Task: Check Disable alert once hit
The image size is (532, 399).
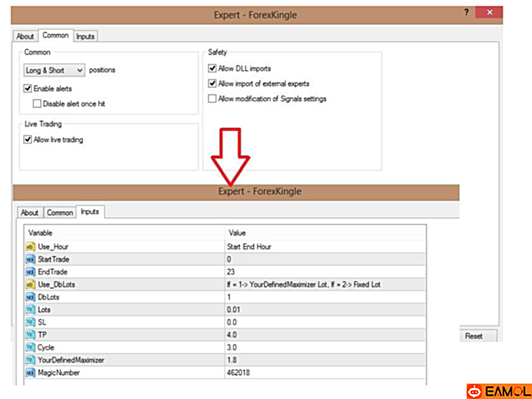Action: [x=37, y=103]
